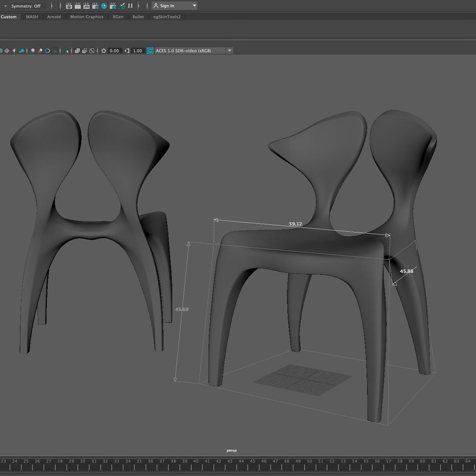The height and width of the screenshot is (476, 476).
Task: Pause Viewport 2.0 display updates
Action: click(130, 6)
